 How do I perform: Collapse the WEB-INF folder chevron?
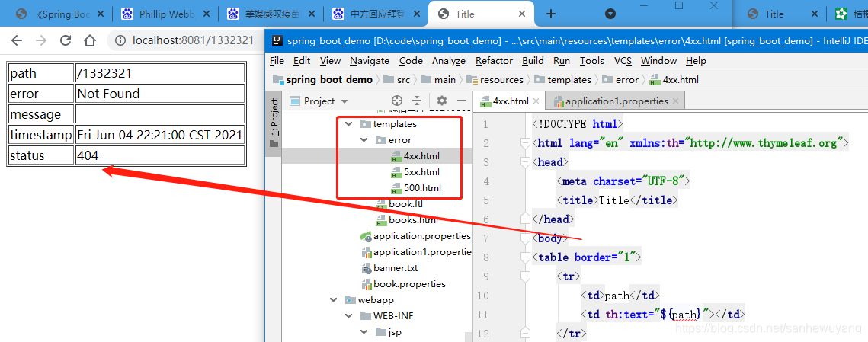(x=349, y=316)
